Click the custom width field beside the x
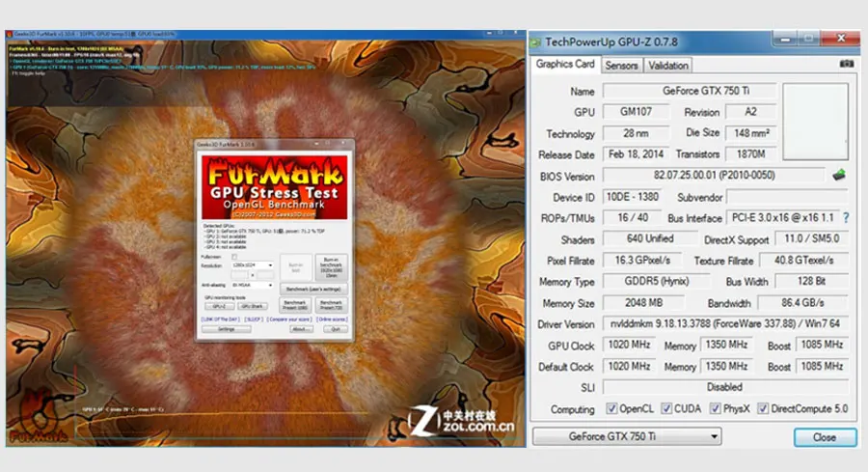 click(240, 275)
